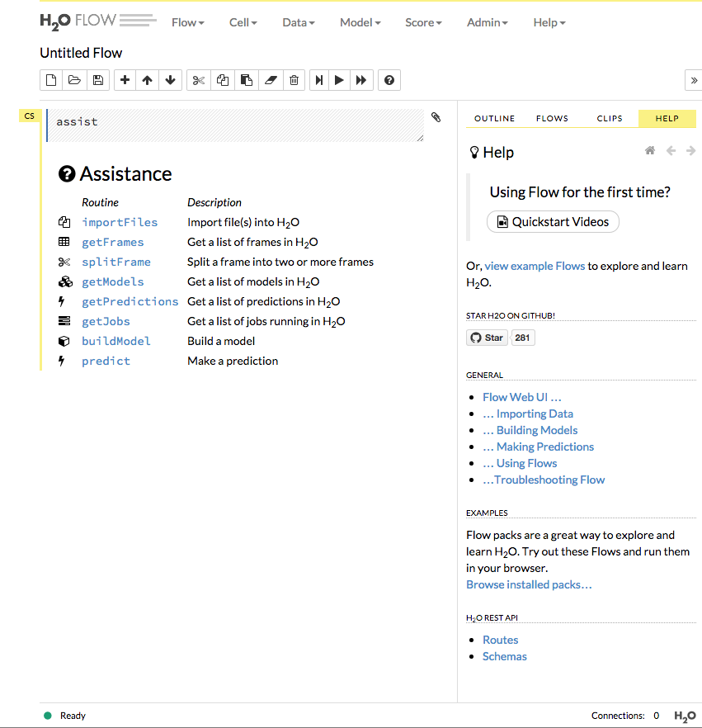Click the predict routine link
The width and height of the screenshot is (702, 728).
[x=106, y=362]
